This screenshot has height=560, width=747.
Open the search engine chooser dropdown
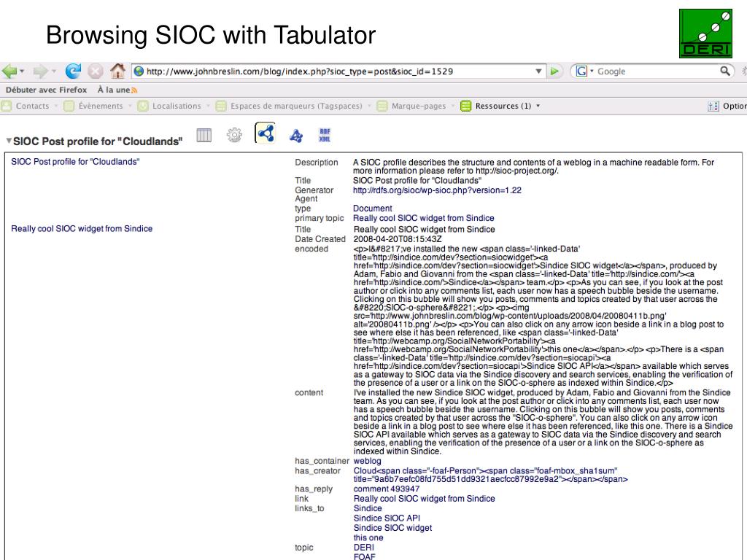(592, 71)
